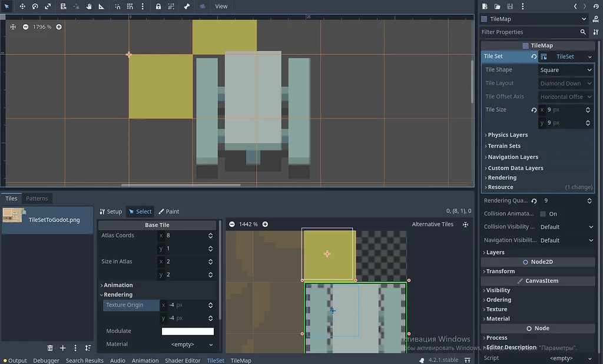Activate the Rotate Mode tool

[35, 6]
